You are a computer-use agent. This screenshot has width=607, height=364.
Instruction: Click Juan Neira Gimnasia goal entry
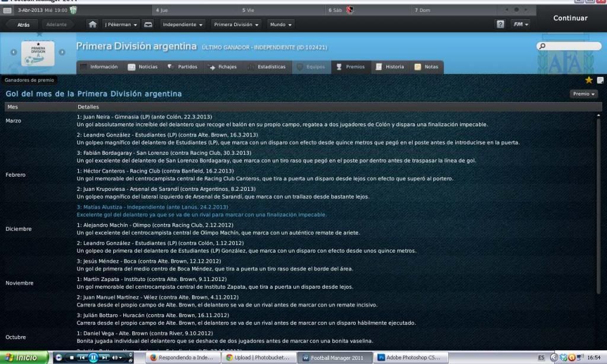[x=282, y=121]
